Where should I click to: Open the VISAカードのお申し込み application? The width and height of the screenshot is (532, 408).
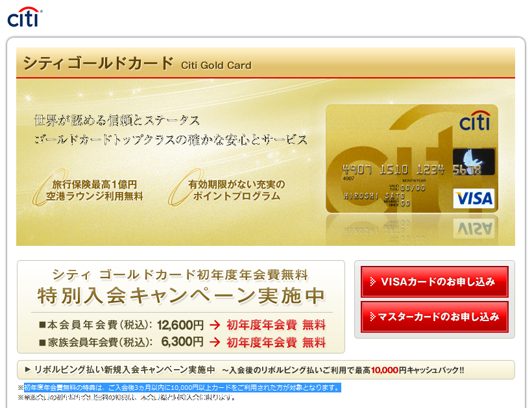(433, 282)
